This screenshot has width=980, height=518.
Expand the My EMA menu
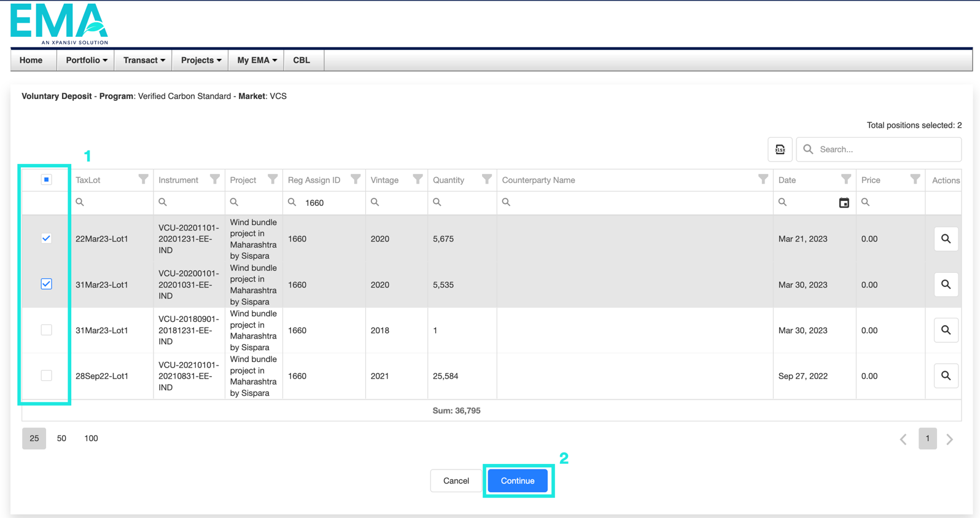(257, 60)
